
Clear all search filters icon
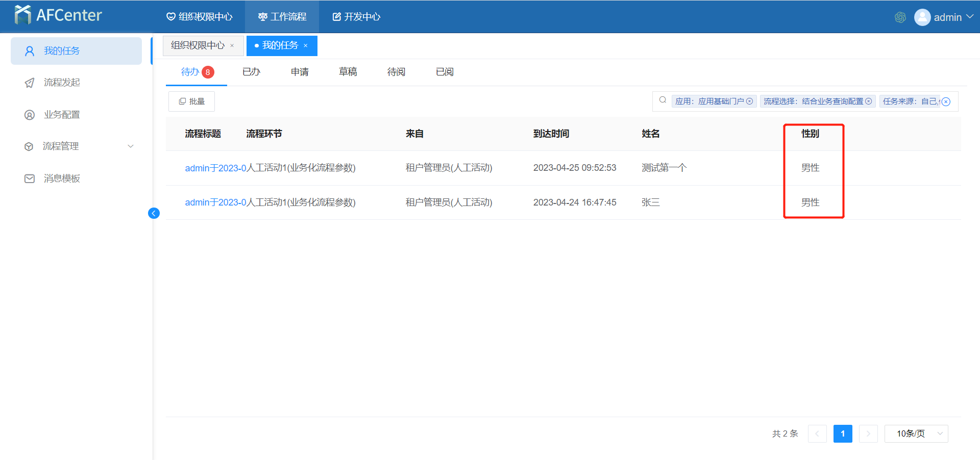click(x=946, y=101)
